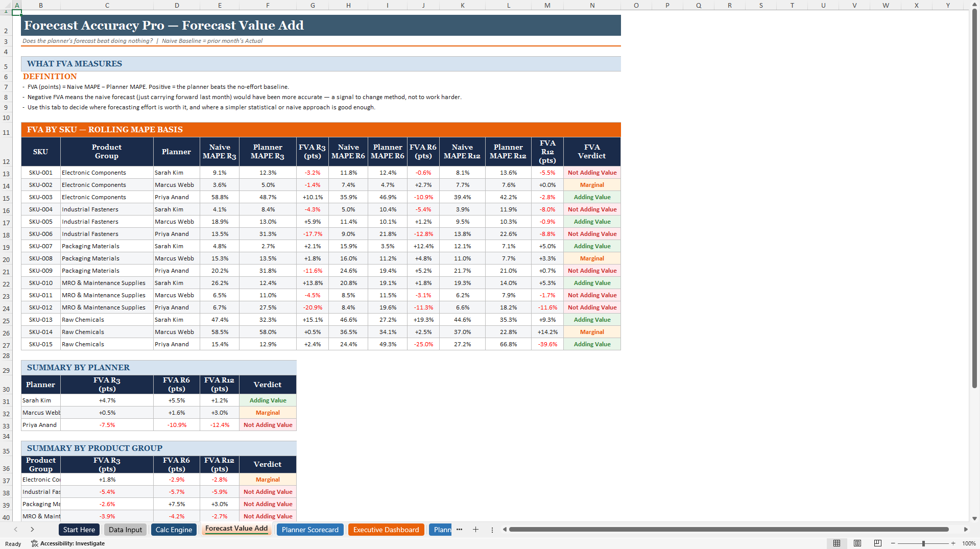Select Priya Anand in planner summary
The image size is (980, 549).
click(41, 425)
